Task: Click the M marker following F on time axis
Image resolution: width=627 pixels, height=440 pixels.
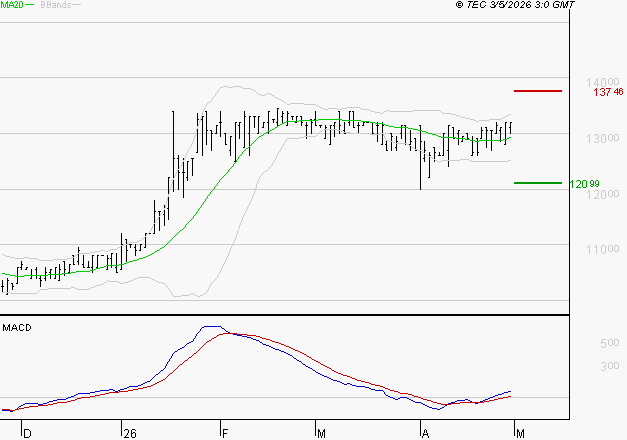Action: click(x=321, y=434)
